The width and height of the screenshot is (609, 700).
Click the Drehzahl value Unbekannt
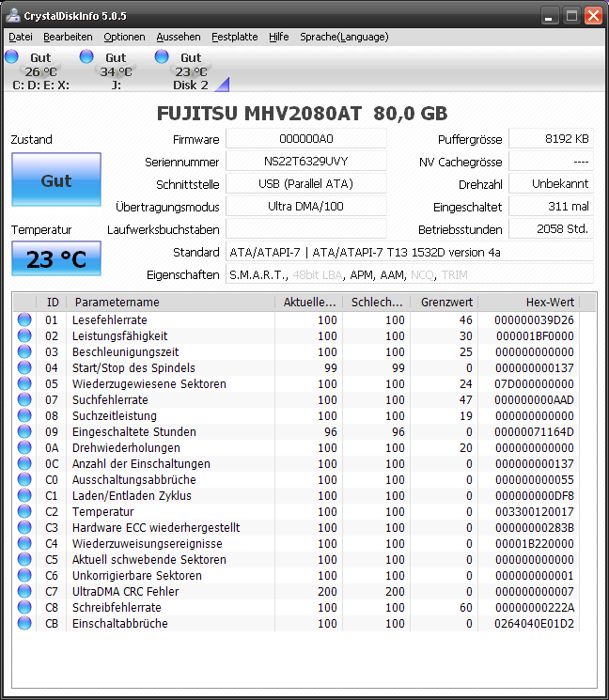(551, 183)
